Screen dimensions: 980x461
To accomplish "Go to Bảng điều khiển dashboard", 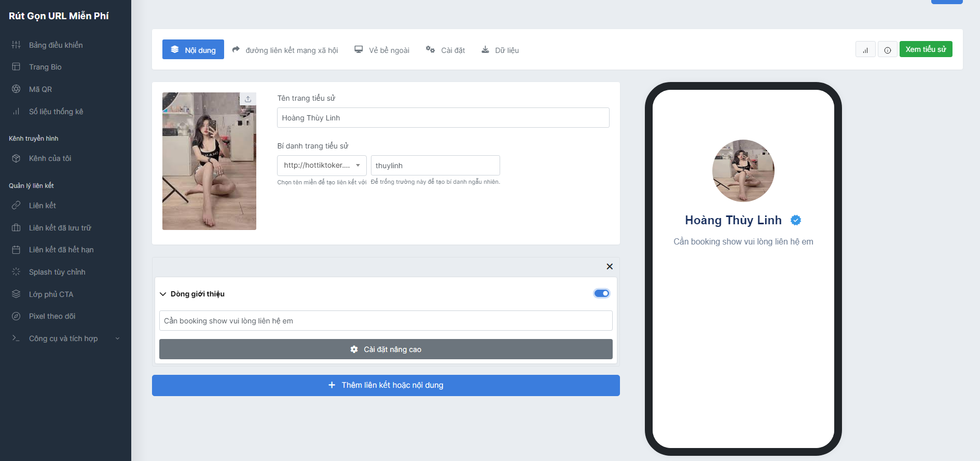I will point(56,45).
